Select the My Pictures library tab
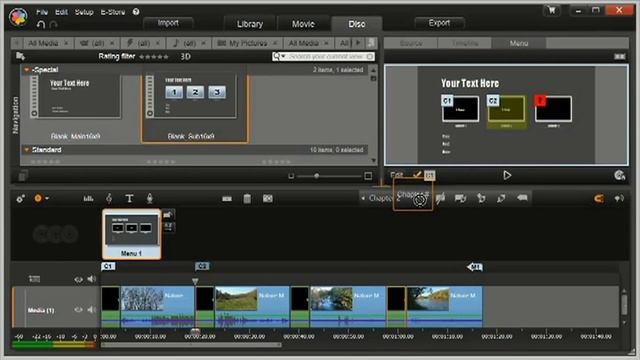This screenshot has height=360, width=640. tap(248, 43)
